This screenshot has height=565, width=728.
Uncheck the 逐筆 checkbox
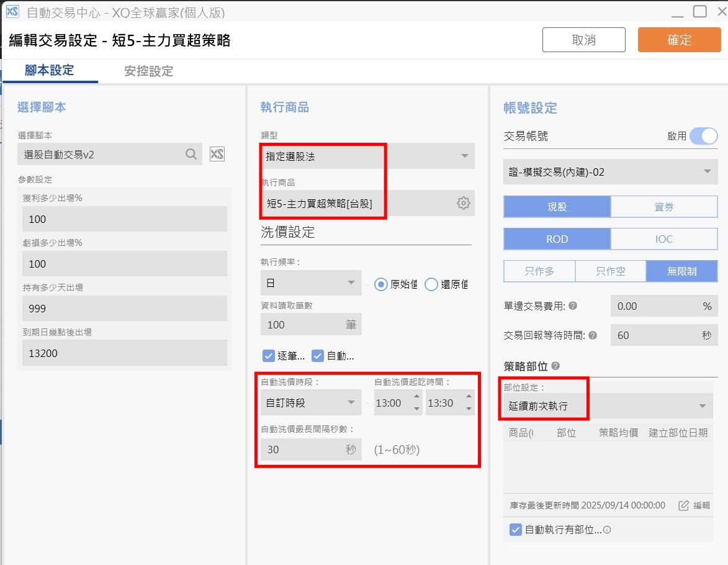point(269,356)
